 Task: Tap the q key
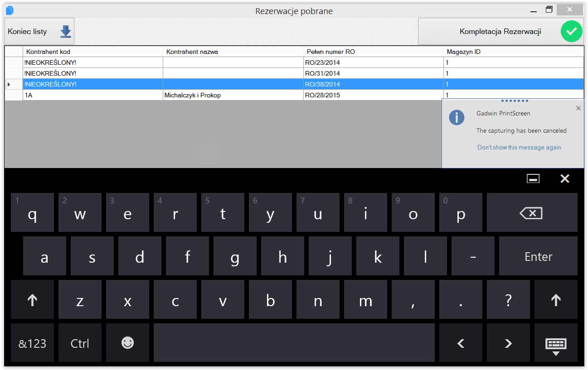tap(32, 212)
